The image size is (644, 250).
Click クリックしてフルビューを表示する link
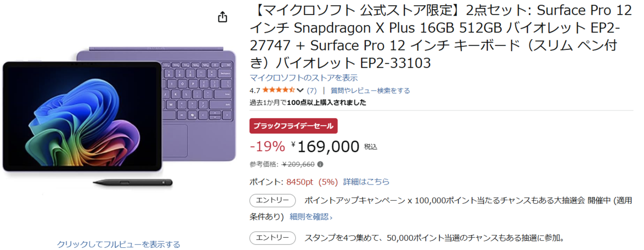119,245
